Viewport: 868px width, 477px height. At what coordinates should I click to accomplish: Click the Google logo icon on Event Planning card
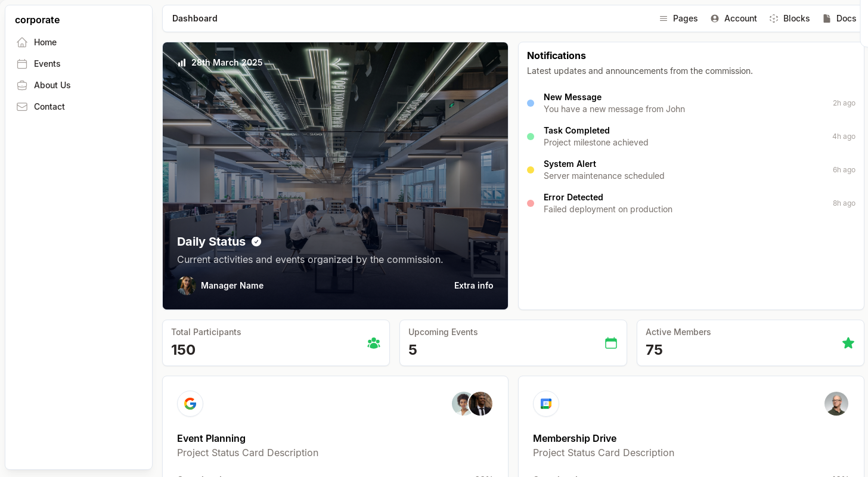190,404
